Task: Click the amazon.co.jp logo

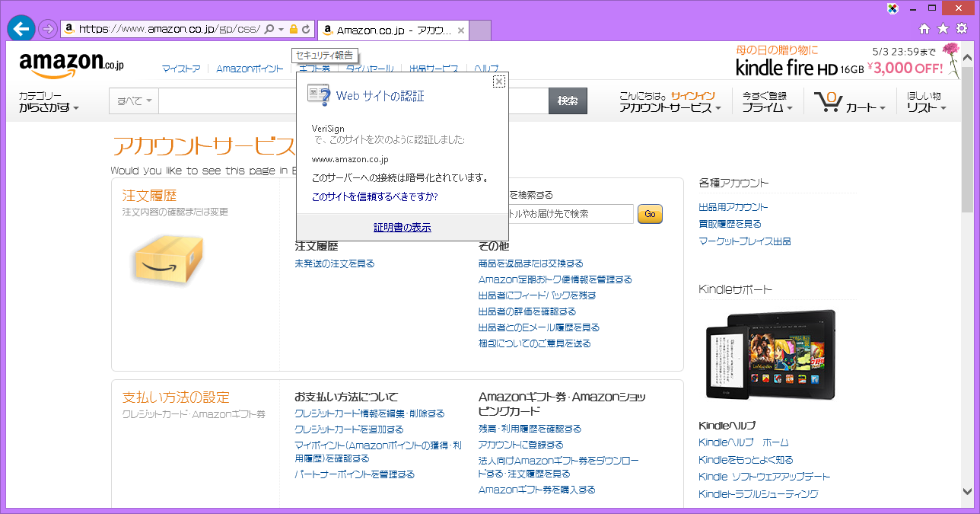Action: (x=72, y=64)
